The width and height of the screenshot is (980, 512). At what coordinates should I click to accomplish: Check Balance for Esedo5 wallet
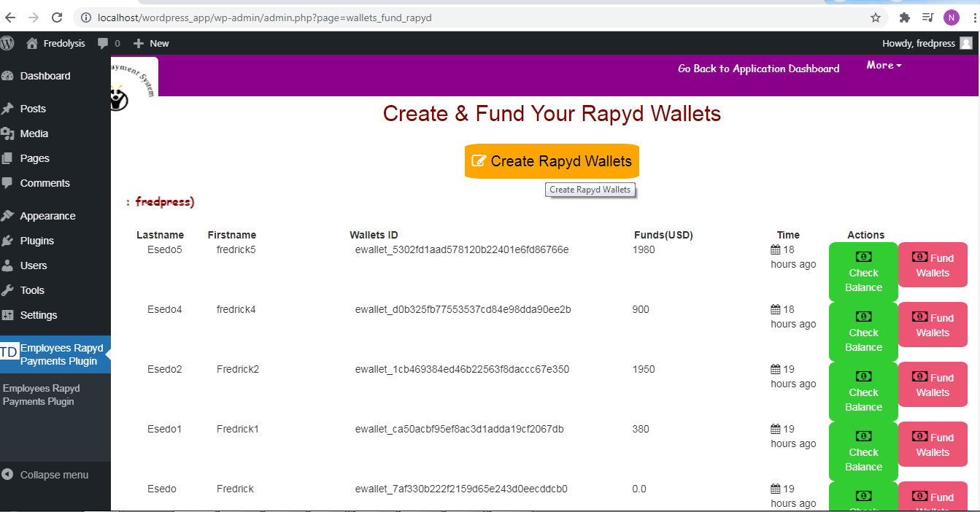pos(863,272)
